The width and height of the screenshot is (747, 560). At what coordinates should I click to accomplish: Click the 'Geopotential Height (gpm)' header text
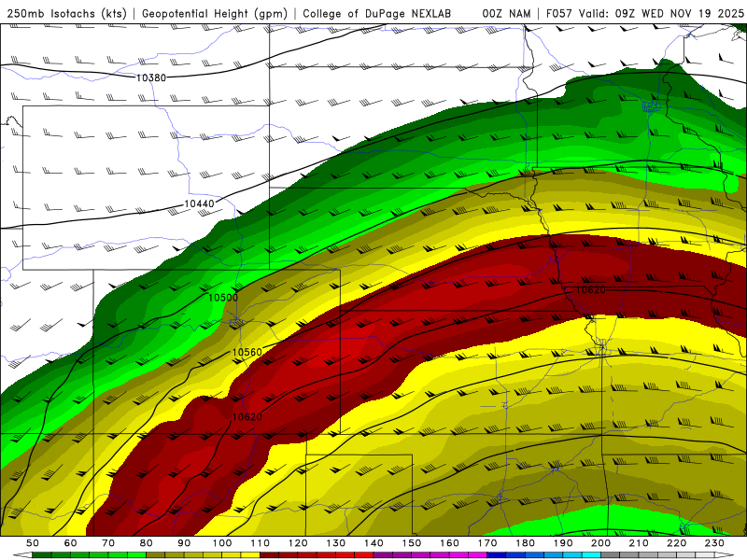point(215,13)
